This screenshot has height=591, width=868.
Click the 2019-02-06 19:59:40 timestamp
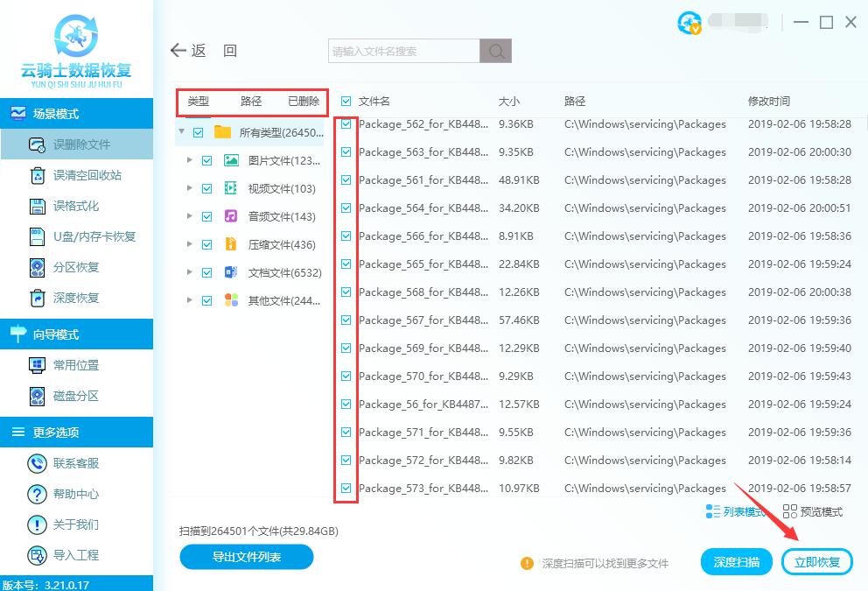[800, 348]
